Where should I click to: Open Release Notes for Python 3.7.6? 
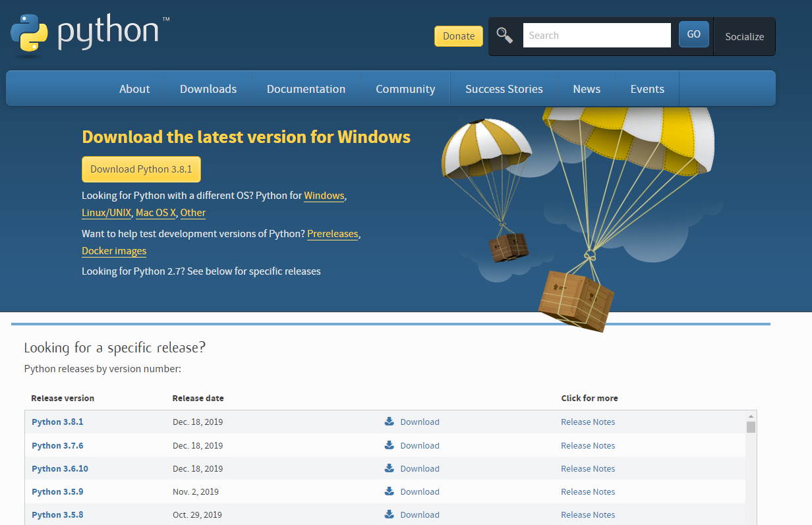tap(588, 445)
